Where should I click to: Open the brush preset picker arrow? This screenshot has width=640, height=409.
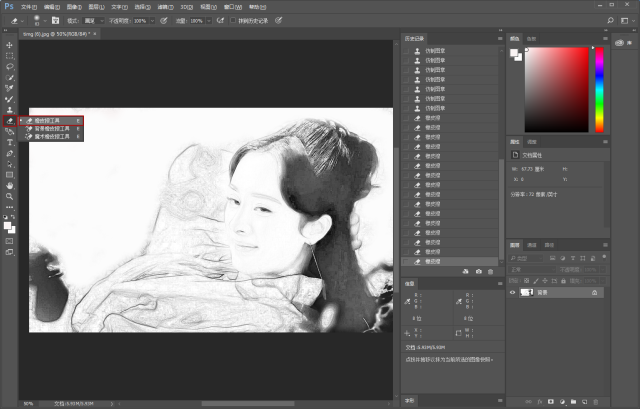(44, 20)
